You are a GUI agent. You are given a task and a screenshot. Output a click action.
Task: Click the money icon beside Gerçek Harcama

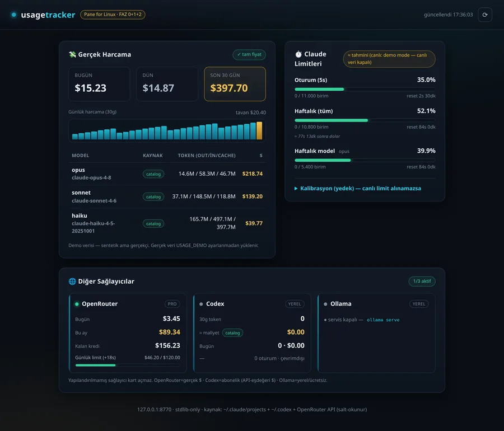[x=72, y=55]
